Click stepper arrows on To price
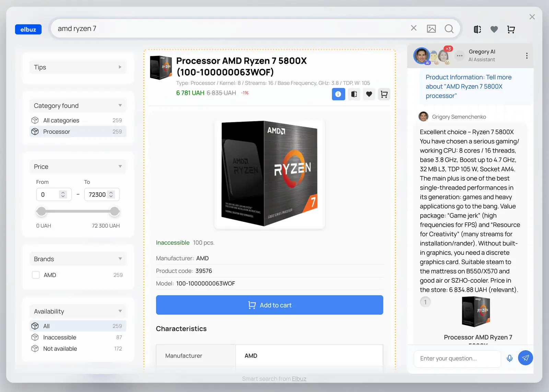 pyautogui.click(x=111, y=194)
